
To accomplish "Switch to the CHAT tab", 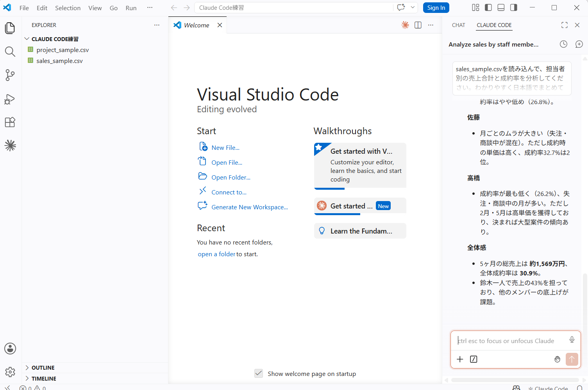I will pos(459,25).
